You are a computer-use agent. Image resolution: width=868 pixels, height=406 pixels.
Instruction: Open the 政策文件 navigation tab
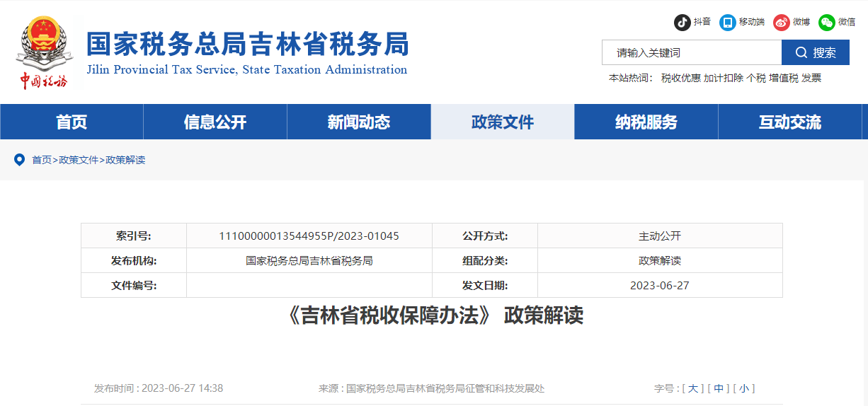tap(503, 122)
